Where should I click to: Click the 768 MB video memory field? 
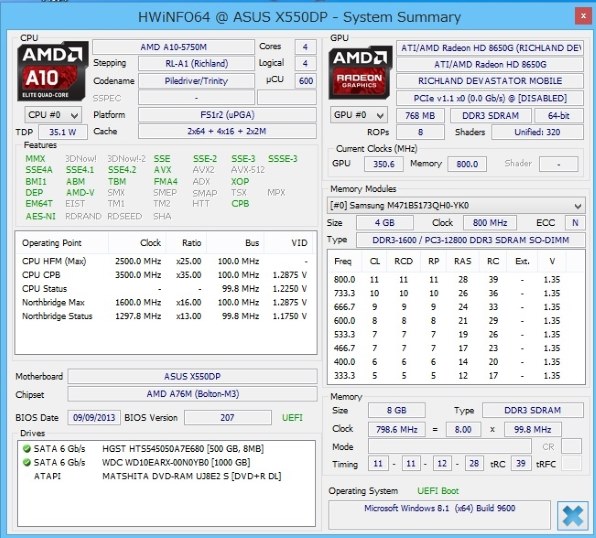tap(420, 116)
